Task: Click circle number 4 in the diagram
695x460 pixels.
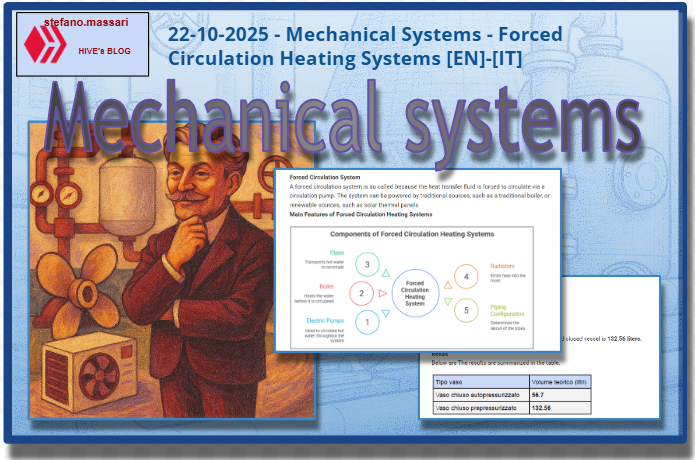Action: coord(466,277)
